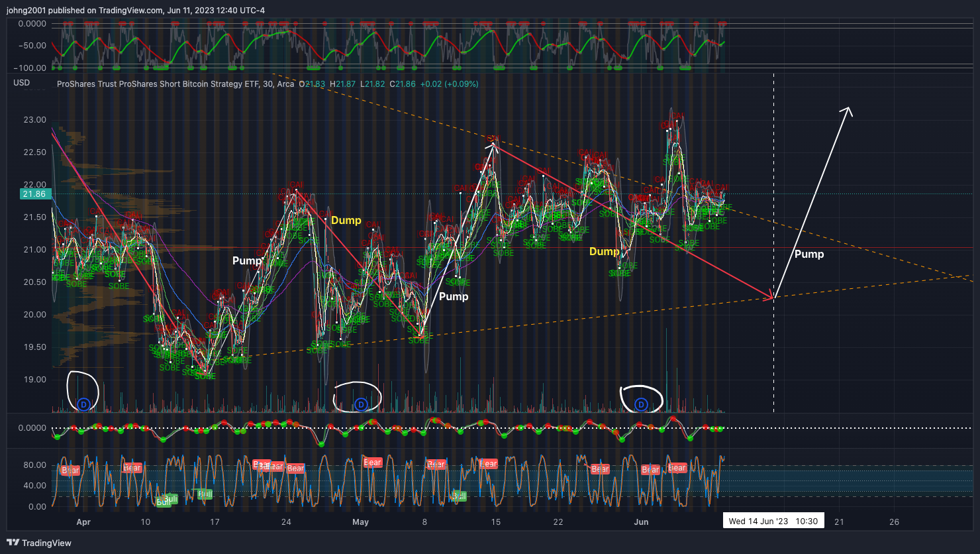Click the 22 date axis label
Viewport: 980px width, 554px height.
558,522
